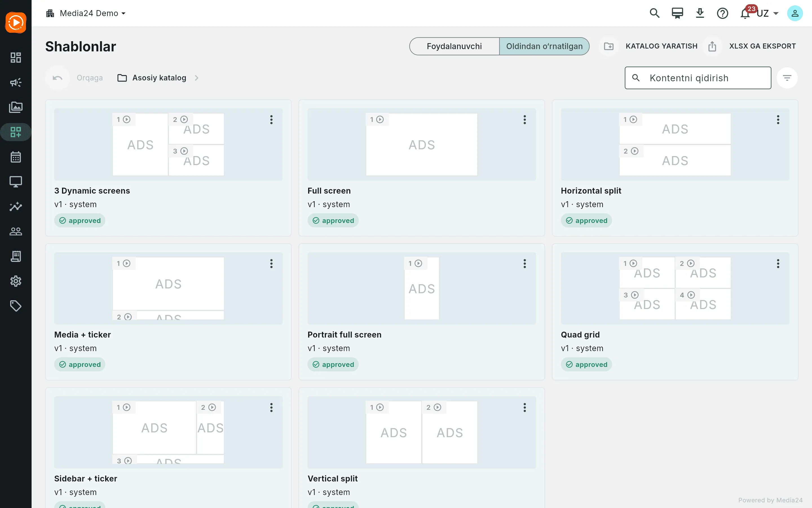
Task: Open options menu for 3 Dynamic screens
Action: click(x=272, y=120)
